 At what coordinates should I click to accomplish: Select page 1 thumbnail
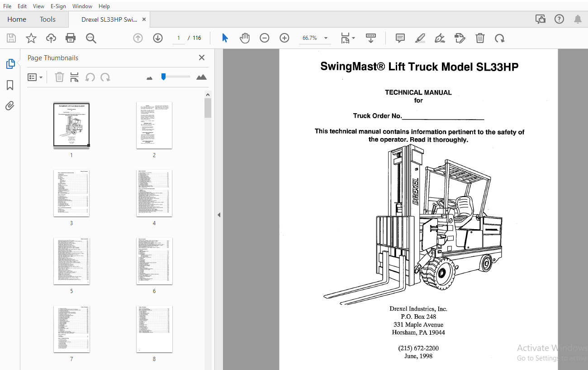tap(71, 125)
